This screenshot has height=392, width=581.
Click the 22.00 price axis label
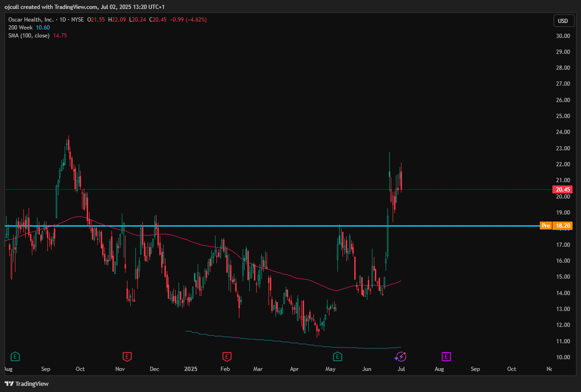562,165
